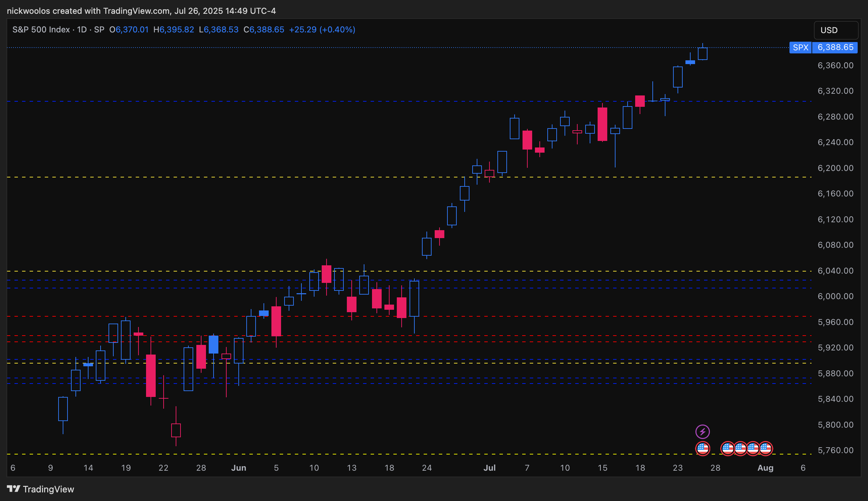Click the TradingView logo mark at bottom left
868x501 pixels.
pyautogui.click(x=13, y=489)
